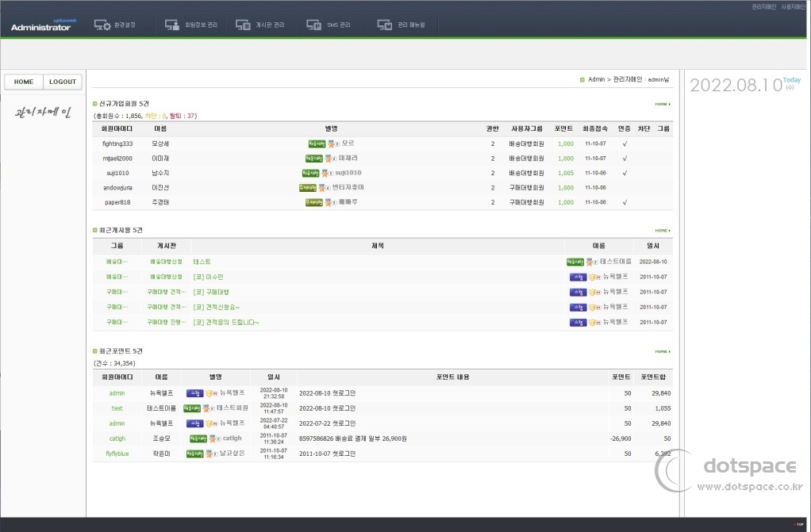Viewport: 811px width, 532px height.
Task: Click the 환경설정 settings icon in top menu
Action: (102, 25)
